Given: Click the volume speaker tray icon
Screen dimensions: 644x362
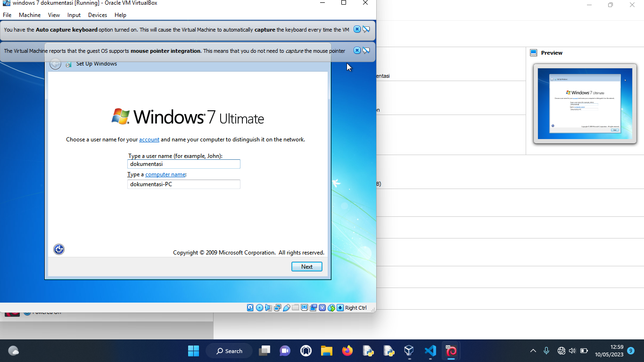Looking at the screenshot, I should (x=572, y=351).
